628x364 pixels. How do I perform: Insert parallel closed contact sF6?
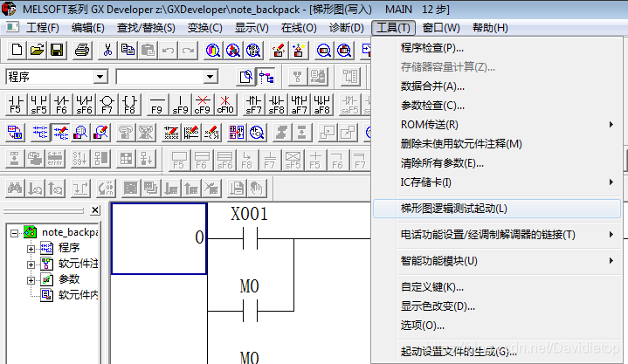click(84, 105)
